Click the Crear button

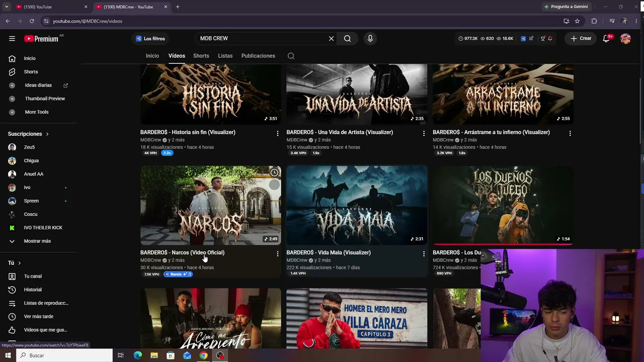[581, 39]
